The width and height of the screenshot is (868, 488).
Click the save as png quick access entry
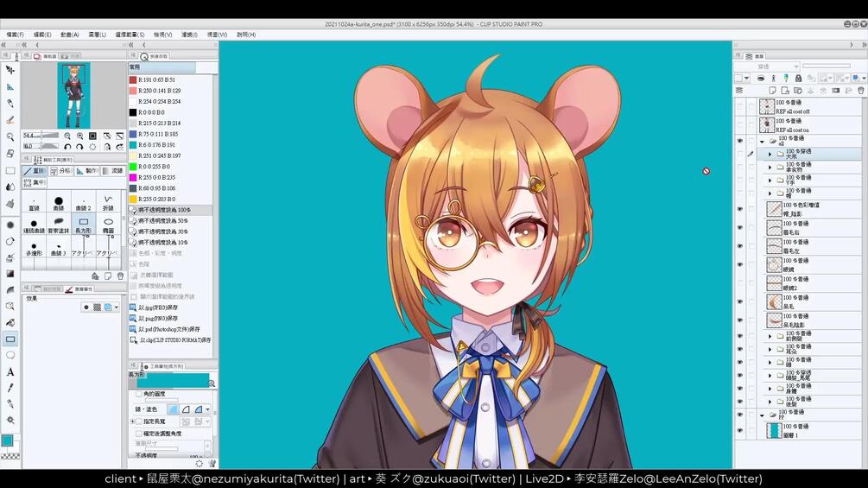pos(170,318)
